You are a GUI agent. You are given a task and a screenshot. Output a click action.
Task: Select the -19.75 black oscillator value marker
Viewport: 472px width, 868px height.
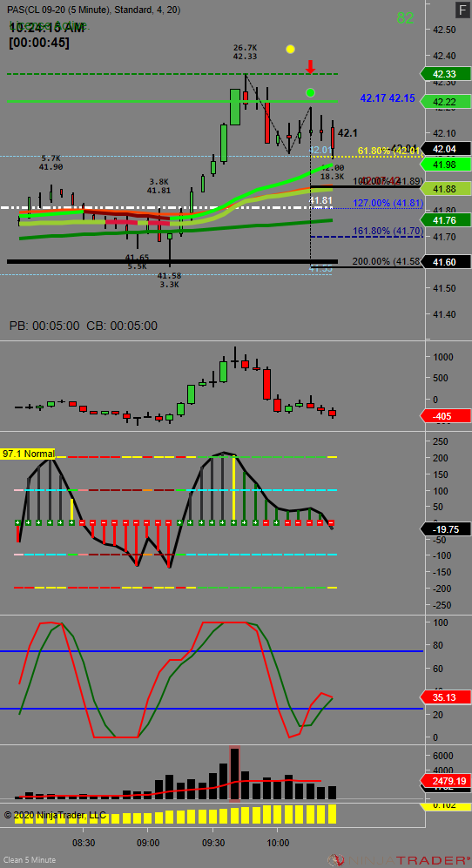[447, 528]
